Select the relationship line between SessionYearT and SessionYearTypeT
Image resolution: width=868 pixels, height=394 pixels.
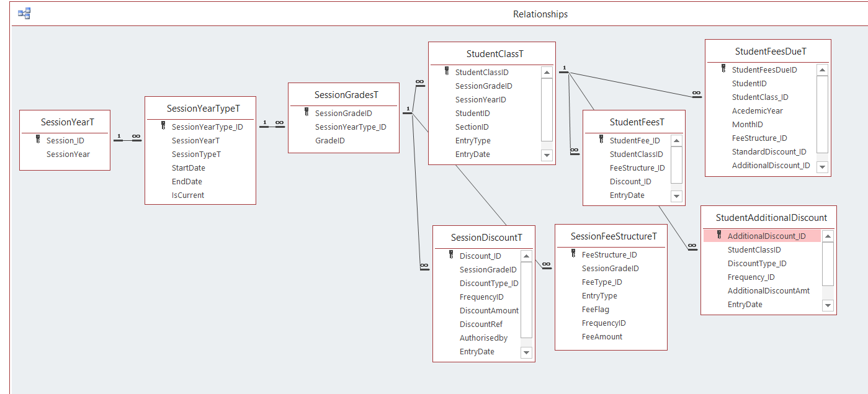[x=128, y=140]
